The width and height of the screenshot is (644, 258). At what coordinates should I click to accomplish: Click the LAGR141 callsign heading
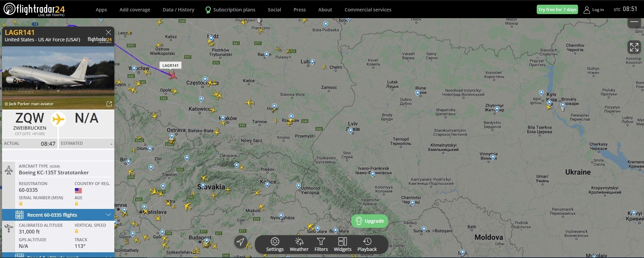click(20, 32)
